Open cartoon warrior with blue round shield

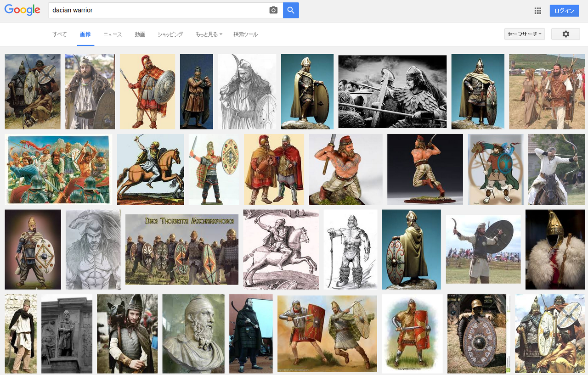click(496, 169)
